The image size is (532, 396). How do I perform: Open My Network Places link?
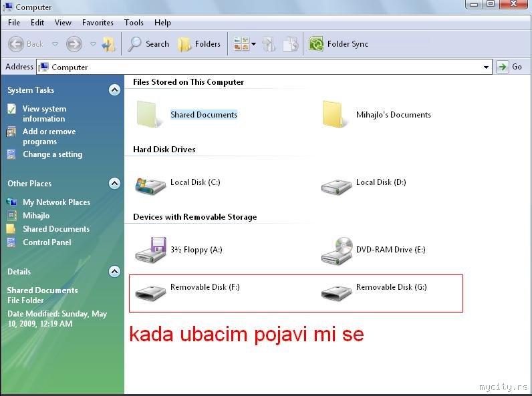tap(56, 202)
